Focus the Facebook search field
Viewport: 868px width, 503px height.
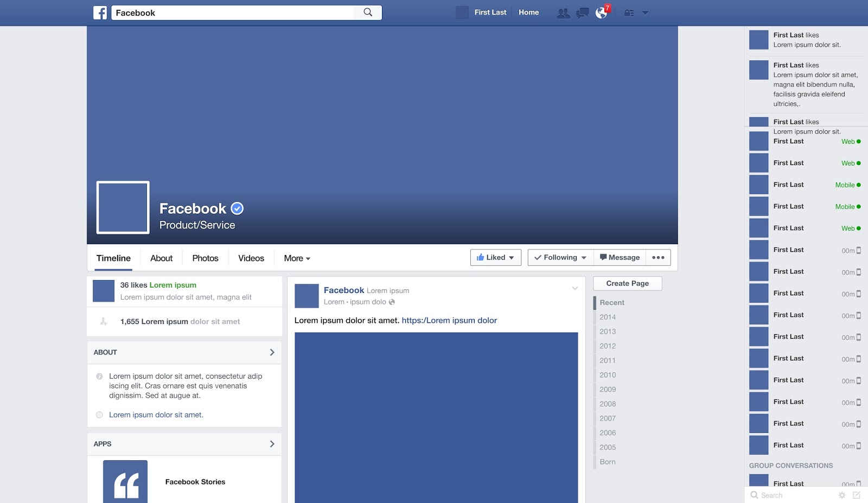click(x=233, y=12)
